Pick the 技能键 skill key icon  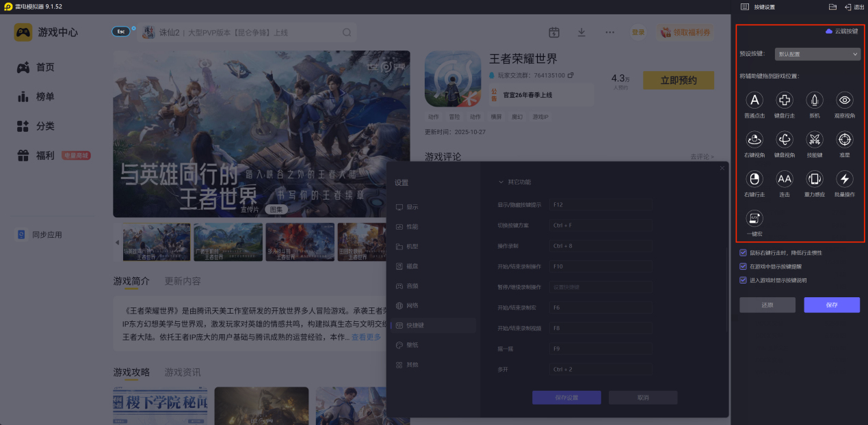click(815, 139)
